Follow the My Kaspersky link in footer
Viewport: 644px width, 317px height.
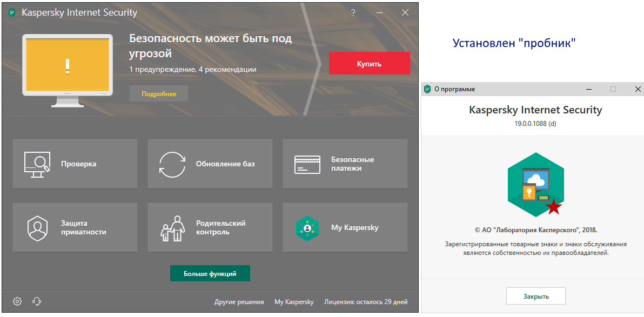(x=294, y=302)
